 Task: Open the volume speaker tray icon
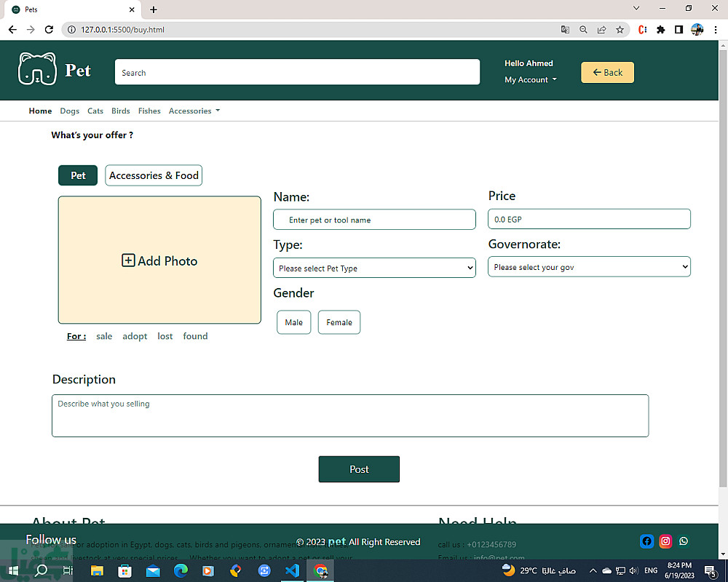pyautogui.click(x=634, y=571)
